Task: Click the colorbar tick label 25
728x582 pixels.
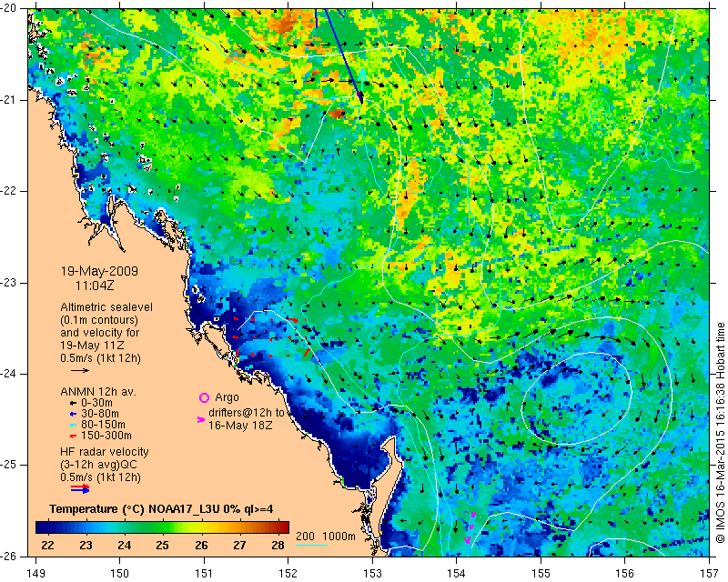Action: (163, 546)
